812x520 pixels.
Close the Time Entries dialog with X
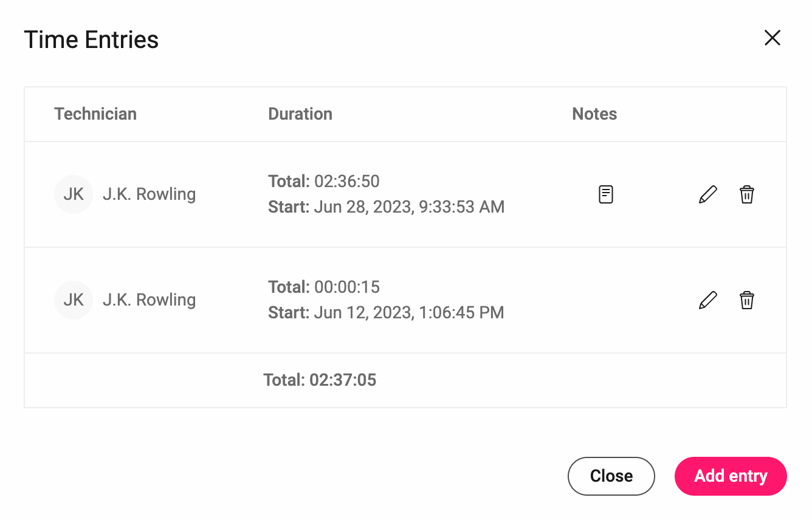tap(772, 38)
